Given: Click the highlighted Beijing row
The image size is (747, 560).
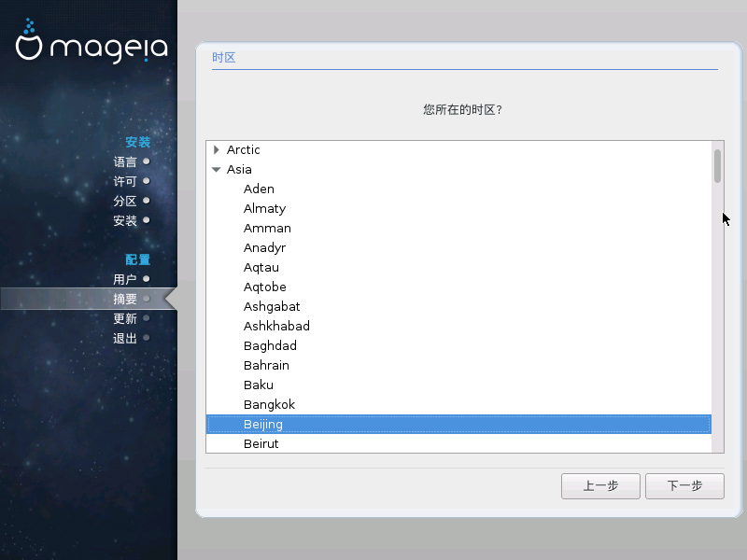Looking at the screenshot, I should click(x=458, y=425).
